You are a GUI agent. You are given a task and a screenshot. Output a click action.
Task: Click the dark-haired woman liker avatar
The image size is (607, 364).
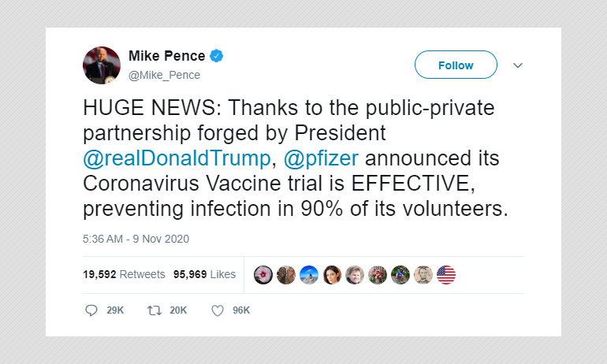click(x=332, y=275)
